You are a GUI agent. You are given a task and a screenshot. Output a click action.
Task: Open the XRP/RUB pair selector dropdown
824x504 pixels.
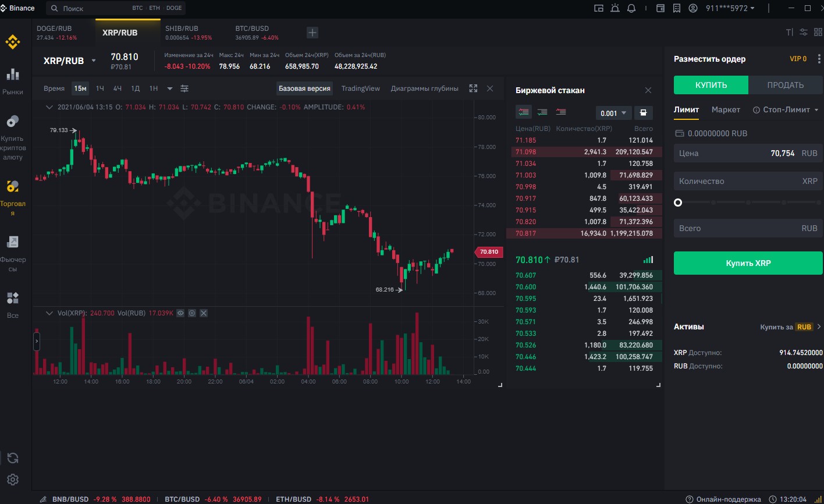point(94,61)
